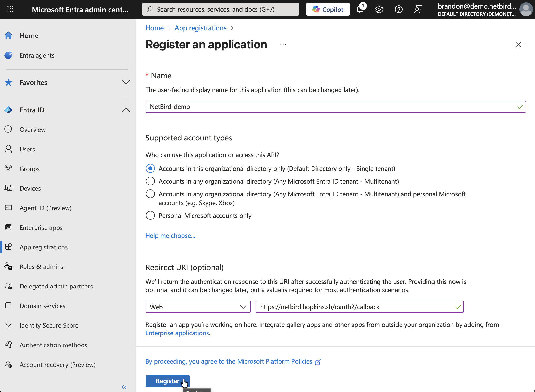The height and width of the screenshot is (392, 535).
Task: Open the settings gear
Action: pos(379,9)
